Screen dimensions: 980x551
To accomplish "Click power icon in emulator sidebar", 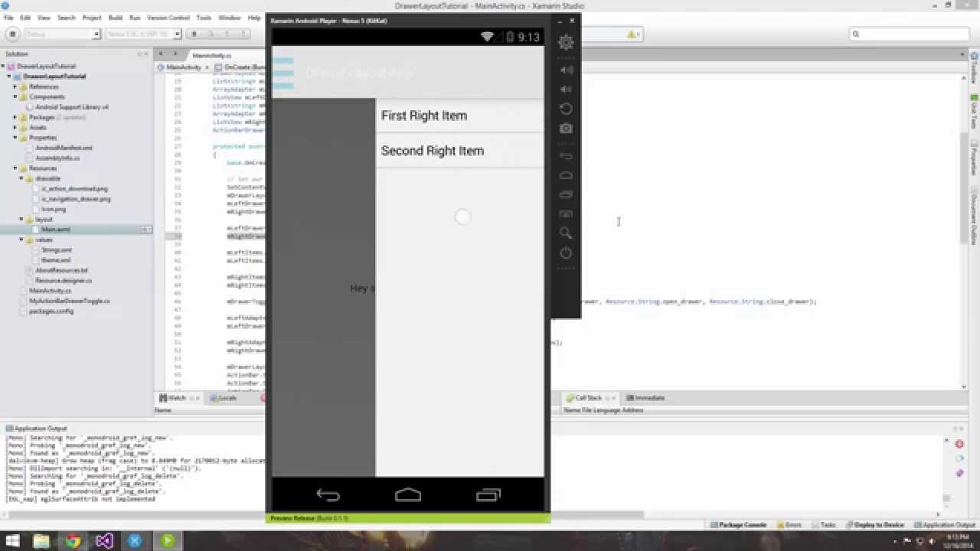I will point(566,253).
